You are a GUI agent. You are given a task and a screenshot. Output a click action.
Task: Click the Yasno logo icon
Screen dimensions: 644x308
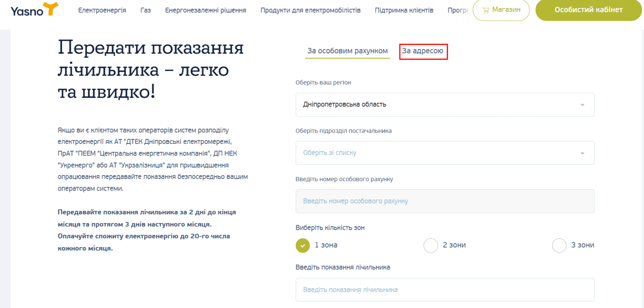coord(34,10)
